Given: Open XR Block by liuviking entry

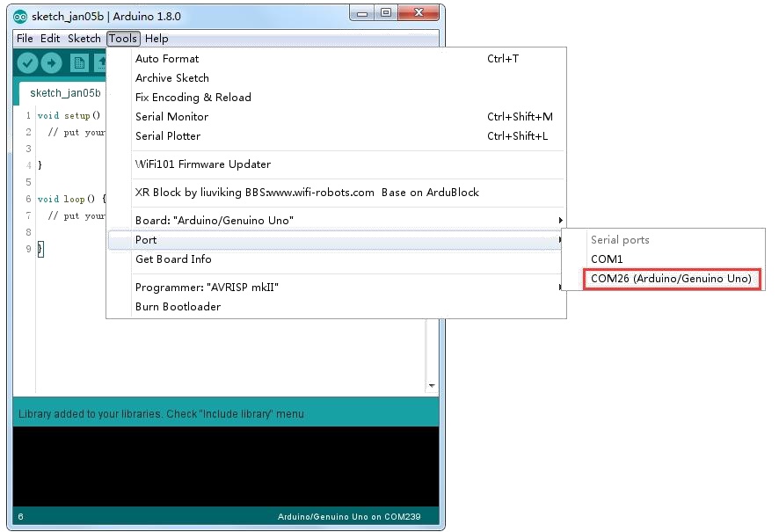Looking at the screenshot, I should click(337, 193).
